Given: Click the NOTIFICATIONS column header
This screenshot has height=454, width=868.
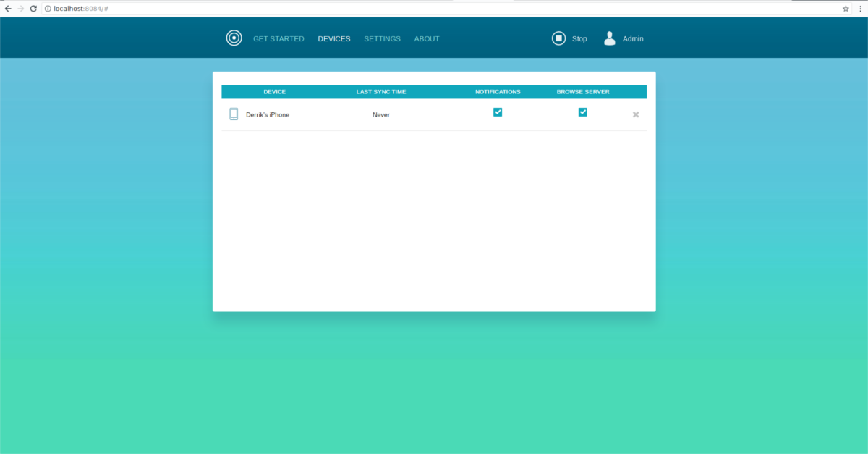Looking at the screenshot, I should tap(498, 92).
